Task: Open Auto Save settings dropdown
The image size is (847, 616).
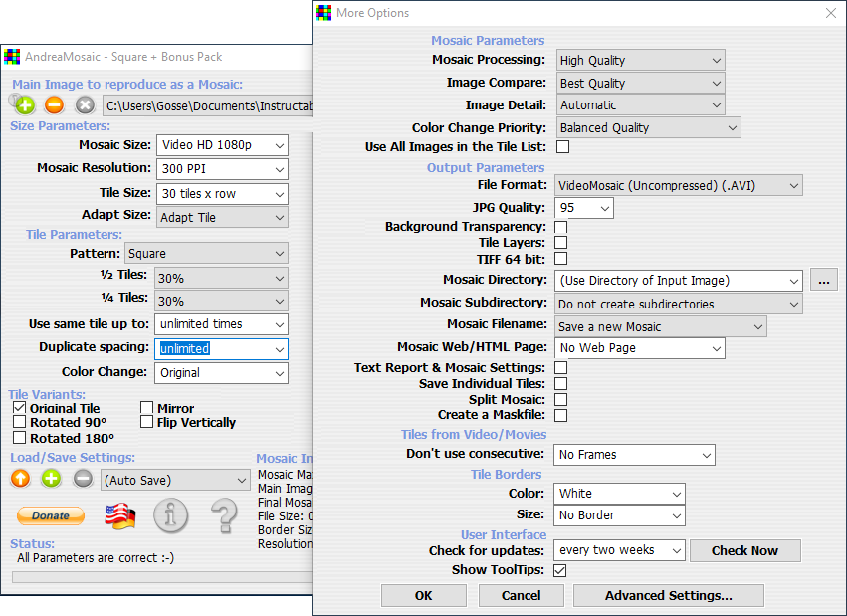Action: coord(175,480)
